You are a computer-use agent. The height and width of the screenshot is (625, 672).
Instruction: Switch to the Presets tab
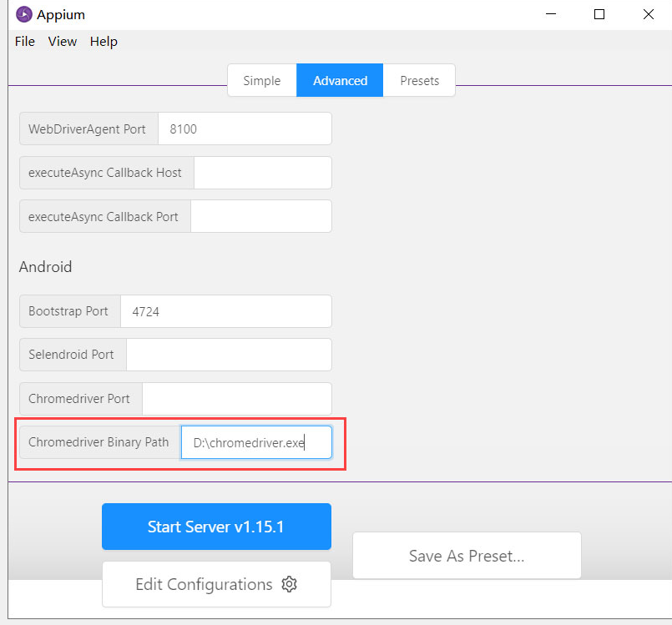pos(419,81)
